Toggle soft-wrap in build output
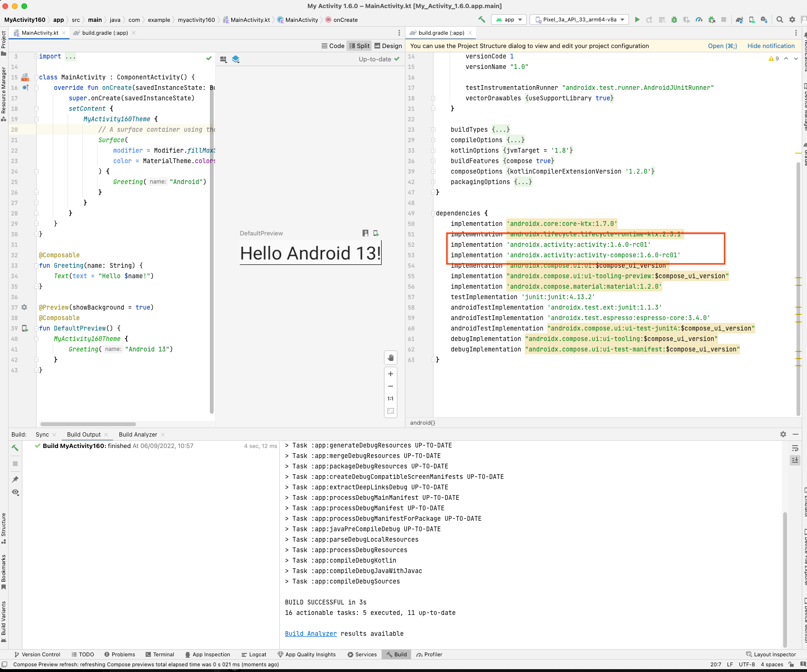 pos(795,448)
